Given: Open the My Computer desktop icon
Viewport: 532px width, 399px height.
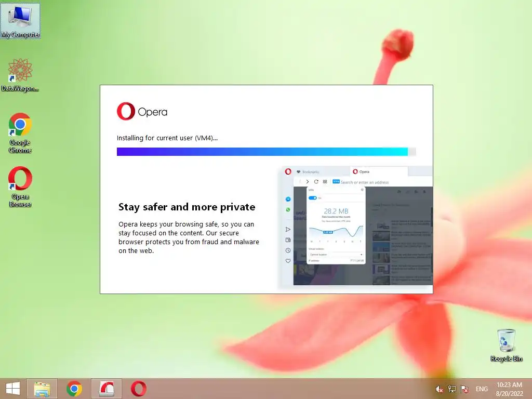Looking at the screenshot, I should pos(20,20).
